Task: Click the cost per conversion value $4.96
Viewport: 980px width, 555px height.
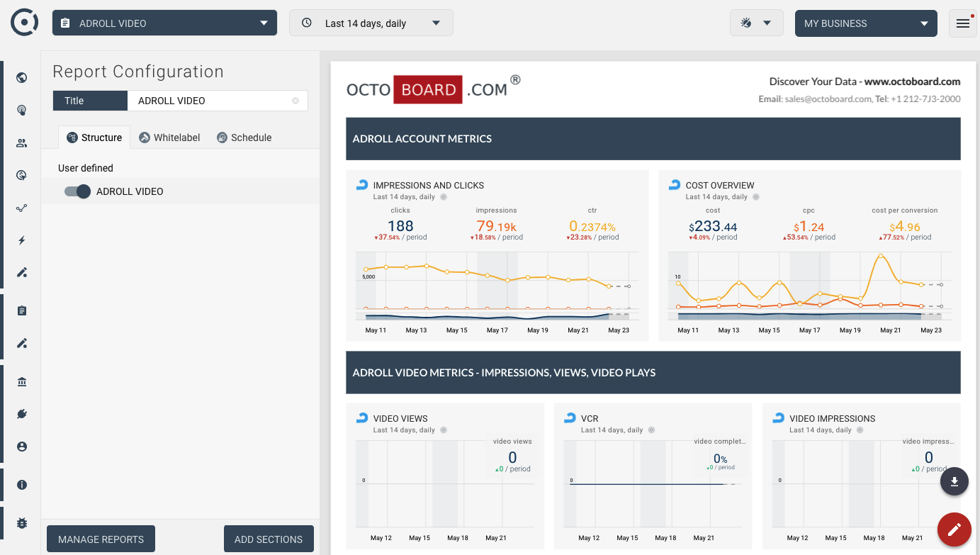Action: pyautogui.click(x=905, y=227)
